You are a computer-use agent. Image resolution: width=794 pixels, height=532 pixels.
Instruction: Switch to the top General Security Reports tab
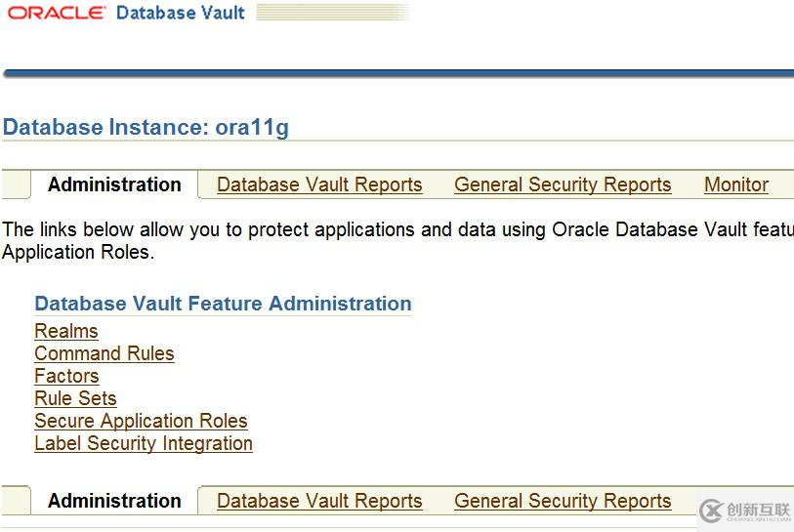[563, 184]
